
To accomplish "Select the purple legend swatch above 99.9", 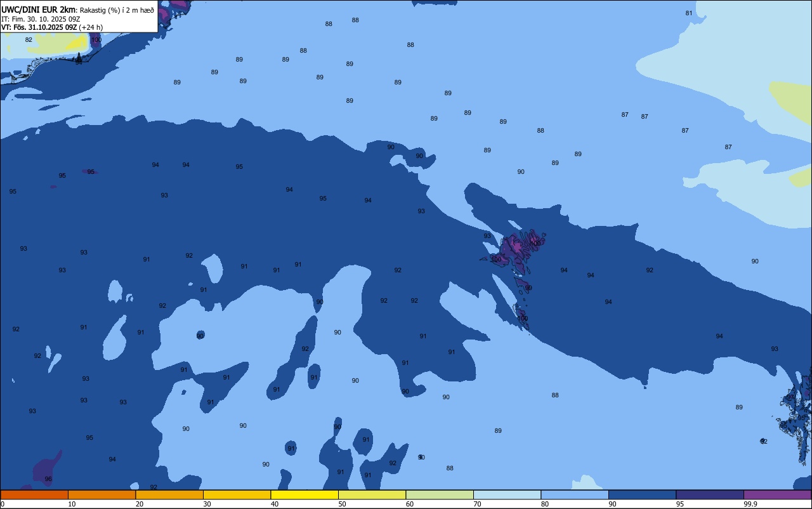I will pos(777,494).
